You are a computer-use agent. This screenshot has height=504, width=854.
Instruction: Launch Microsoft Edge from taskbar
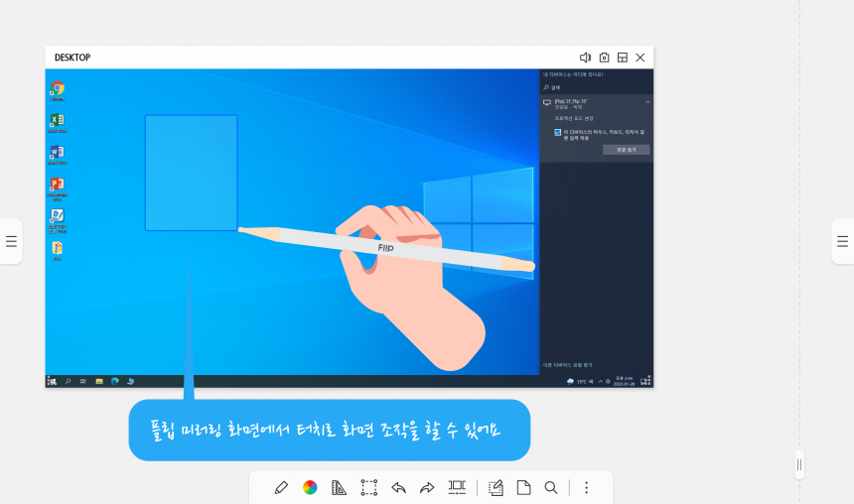pos(115,382)
